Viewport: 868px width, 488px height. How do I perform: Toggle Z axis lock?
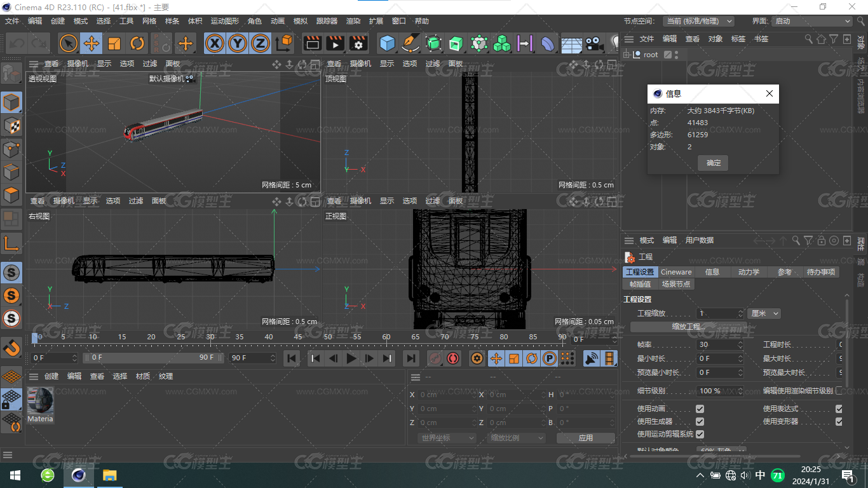point(260,43)
